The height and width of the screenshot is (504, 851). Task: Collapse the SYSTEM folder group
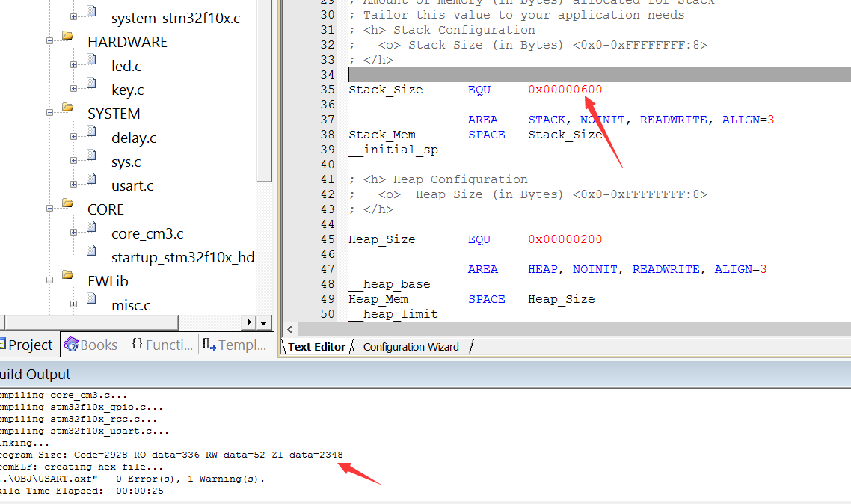(x=49, y=113)
